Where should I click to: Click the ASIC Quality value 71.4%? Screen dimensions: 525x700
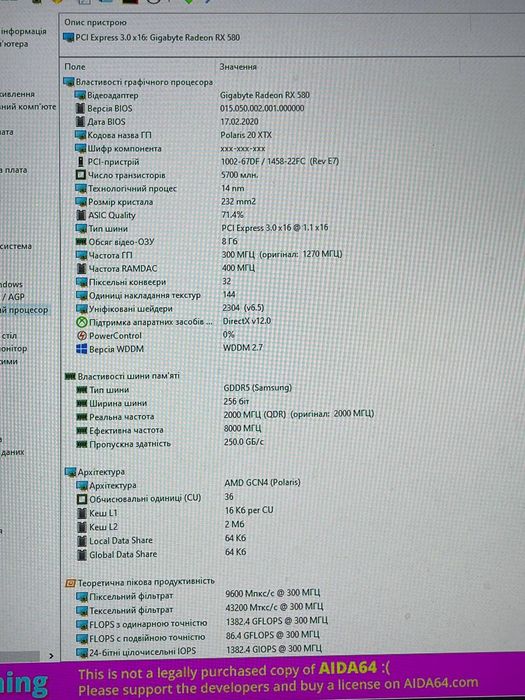coord(233,215)
